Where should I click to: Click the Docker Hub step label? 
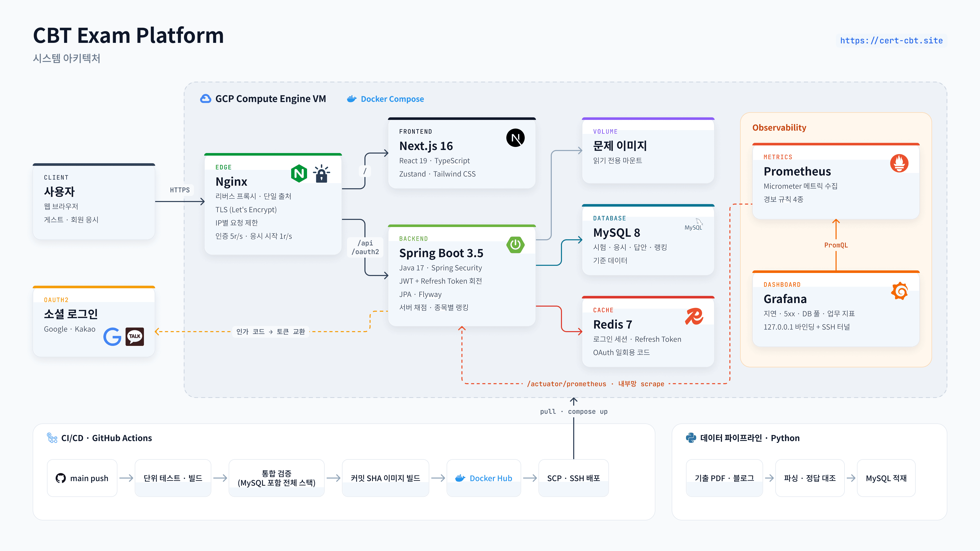(491, 478)
